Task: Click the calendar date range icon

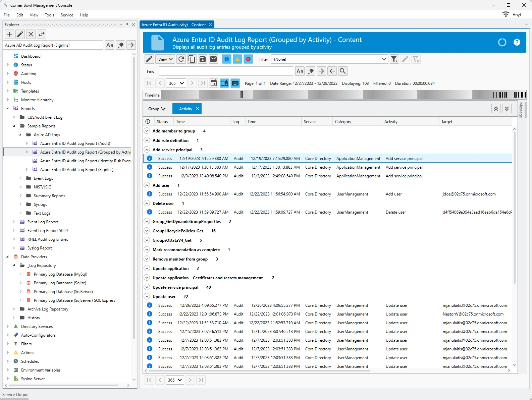Action: [x=213, y=83]
